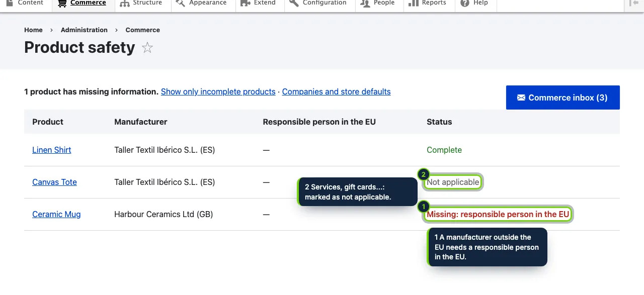The image size is (644, 295).
Task: Open the Canvas Tote product
Action: [x=54, y=182]
